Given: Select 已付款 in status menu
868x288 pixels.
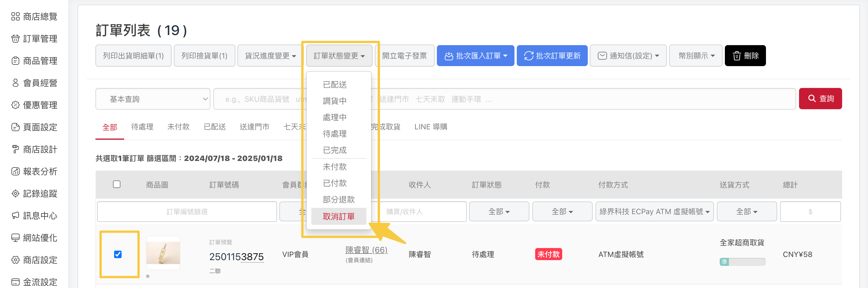Looking at the screenshot, I should 339,183.
